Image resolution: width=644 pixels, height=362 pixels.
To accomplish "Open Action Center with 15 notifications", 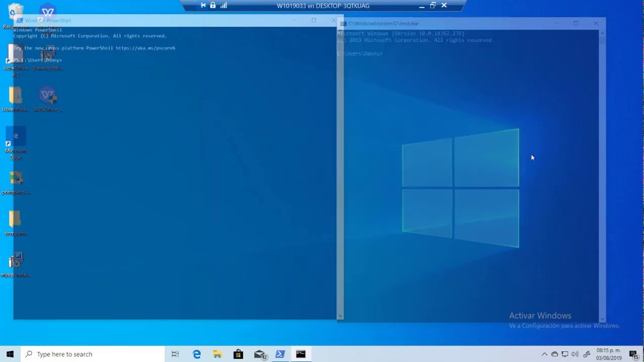I will click(634, 354).
